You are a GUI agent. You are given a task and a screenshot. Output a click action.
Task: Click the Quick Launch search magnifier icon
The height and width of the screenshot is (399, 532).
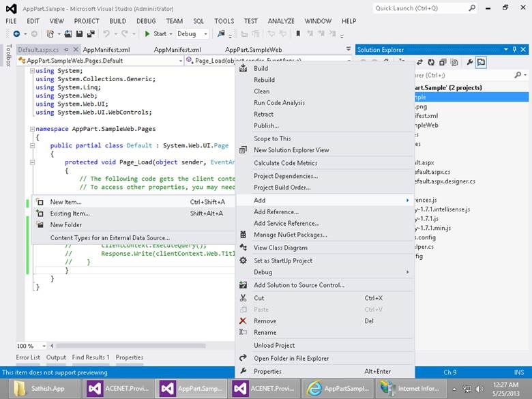click(x=472, y=8)
